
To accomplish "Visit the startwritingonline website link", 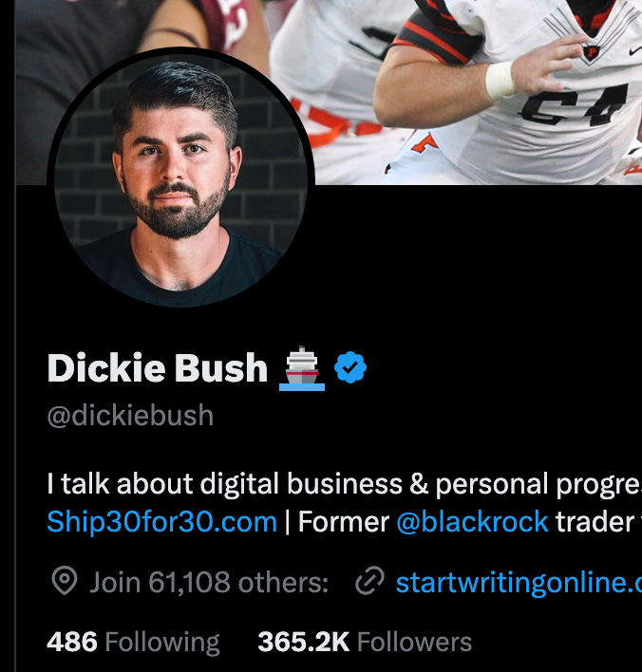I will pos(519,582).
